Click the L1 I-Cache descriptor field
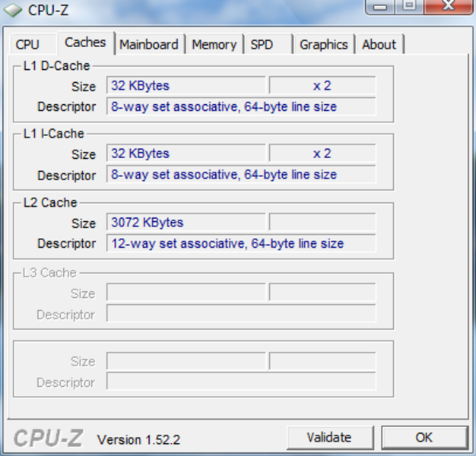476x456 pixels. 241,175
